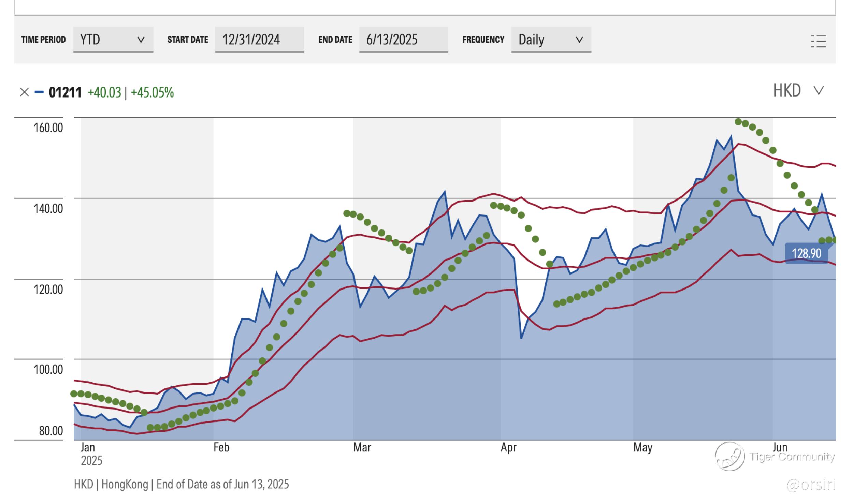Click the Mar month axis label

click(362, 447)
